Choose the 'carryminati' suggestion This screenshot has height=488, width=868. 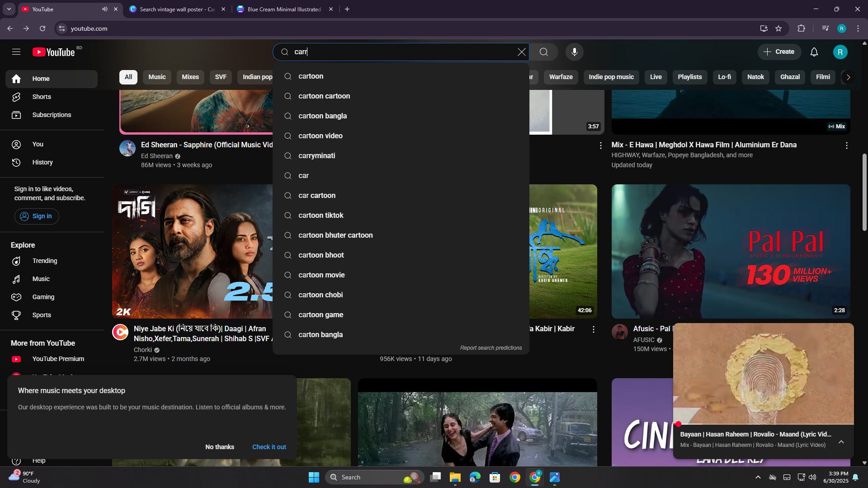[x=401, y=155]
